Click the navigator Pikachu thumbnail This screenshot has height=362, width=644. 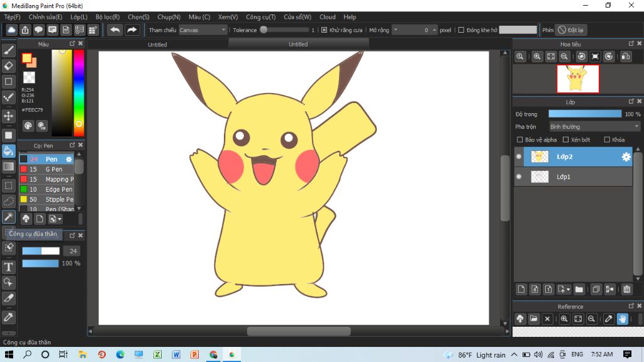(x=577, y=79)
